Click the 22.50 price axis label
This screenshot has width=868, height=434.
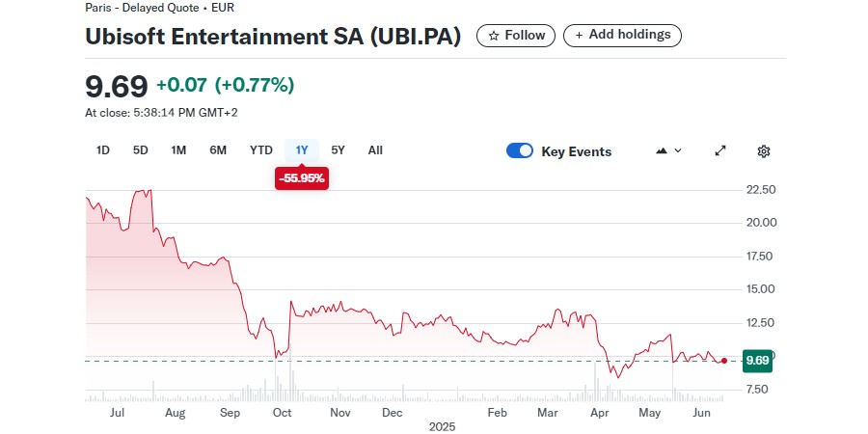pos(761,190)
